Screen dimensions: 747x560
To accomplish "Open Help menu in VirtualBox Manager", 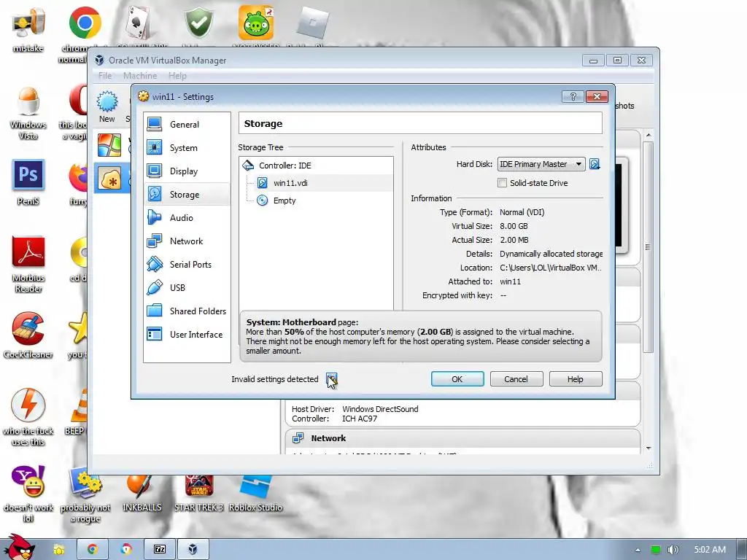I will click(x=177, y=76).
